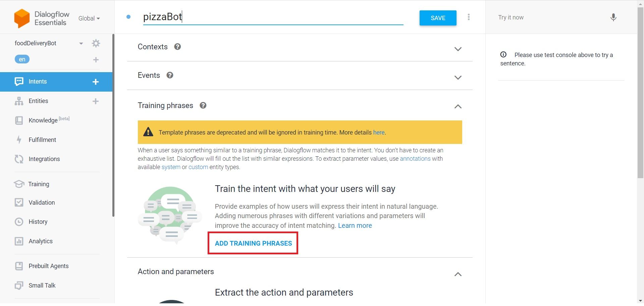This screenshot has width=644, height=306.
Task: Expand the Contexts section
Action: (458, 49)
